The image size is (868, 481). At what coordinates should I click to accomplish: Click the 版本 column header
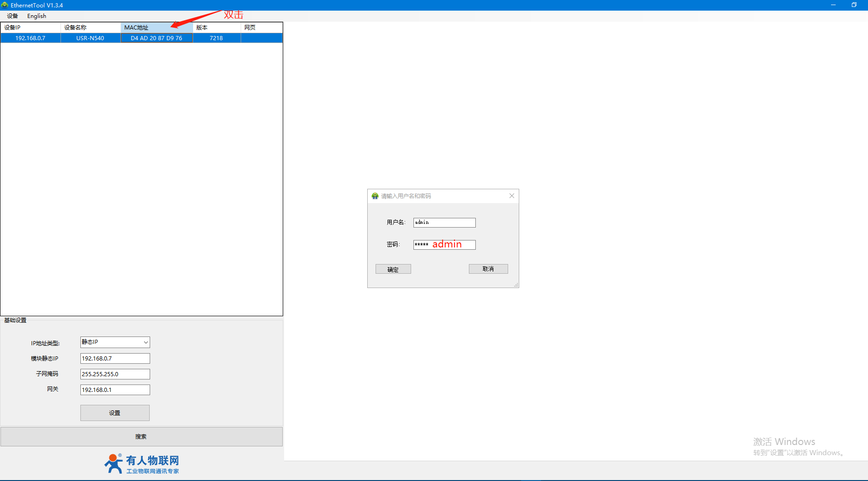tap(217, 28)
